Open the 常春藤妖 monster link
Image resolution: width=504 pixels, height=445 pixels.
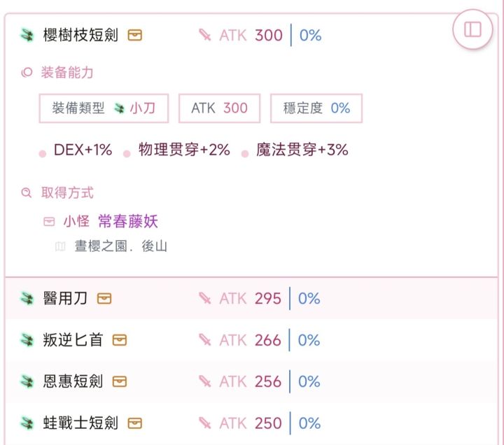tap(128, 222)
